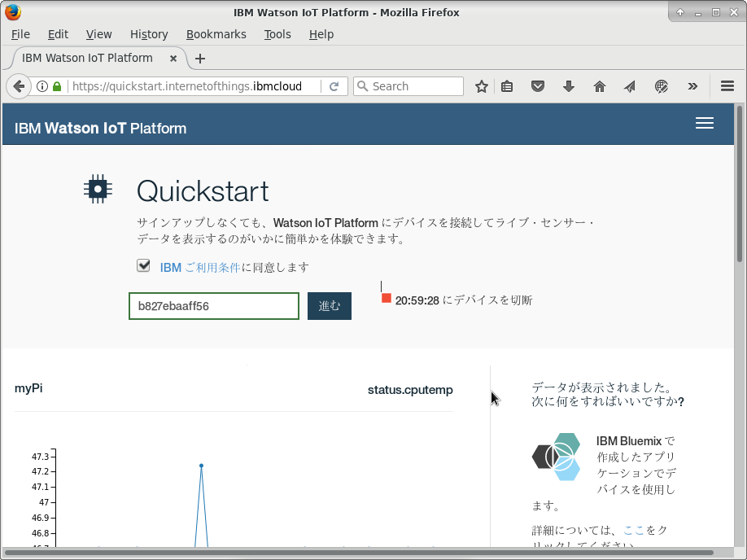This screenshot has height=560, width=747.
Task: Click the Quickstart chip icon
Action: pyautogui.click(x=98, y=188)
